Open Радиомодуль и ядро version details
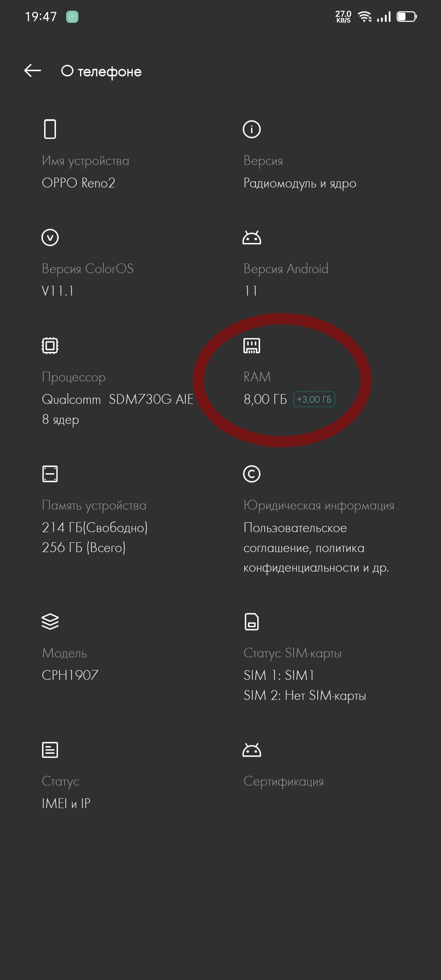The height and width of the screenshot is (980, 441). [300, 183]
